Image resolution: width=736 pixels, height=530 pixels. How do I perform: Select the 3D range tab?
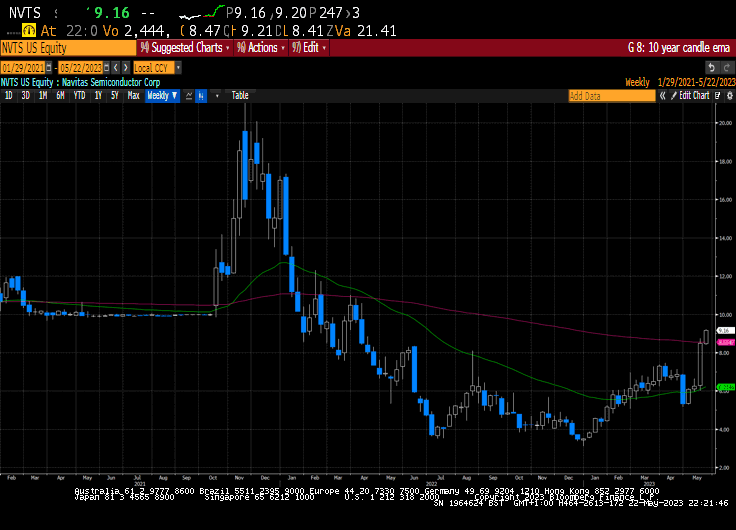coord(25,96)
